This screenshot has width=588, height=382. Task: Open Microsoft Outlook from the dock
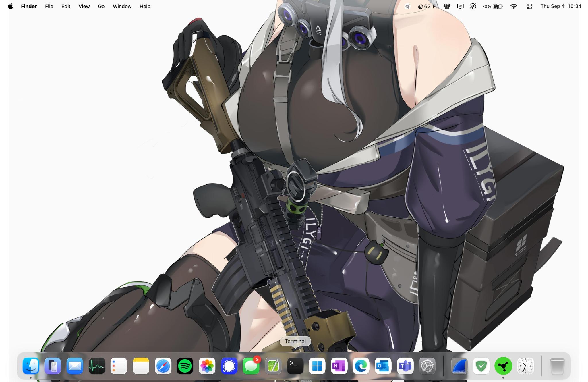(383, 366)
